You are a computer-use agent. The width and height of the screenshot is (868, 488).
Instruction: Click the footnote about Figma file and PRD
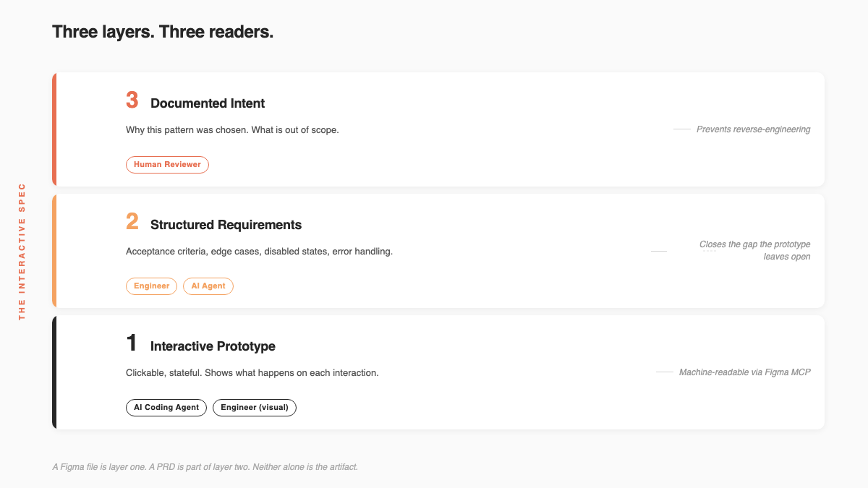click(205, 467)
